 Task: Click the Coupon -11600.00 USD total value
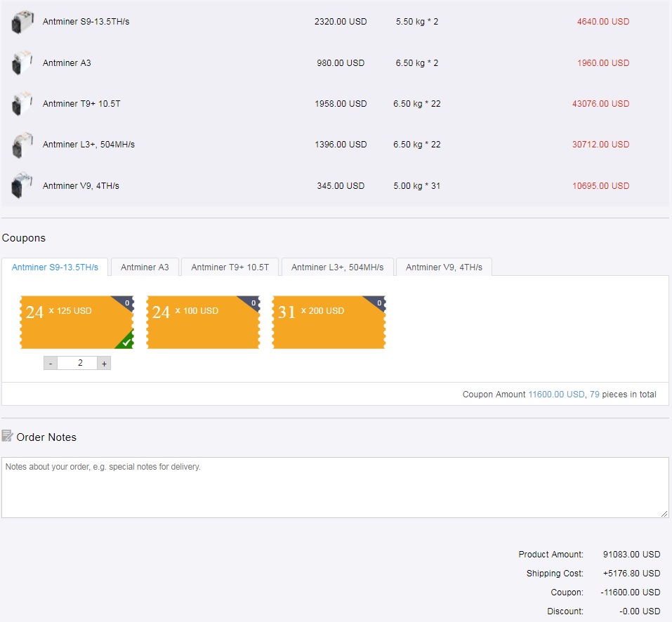[631, 592]
